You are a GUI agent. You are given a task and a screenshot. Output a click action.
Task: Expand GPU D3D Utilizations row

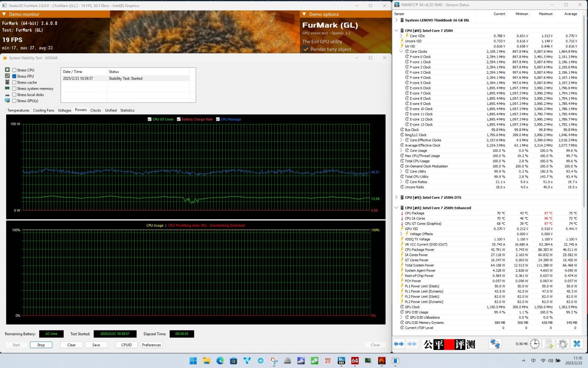(401, 318)
